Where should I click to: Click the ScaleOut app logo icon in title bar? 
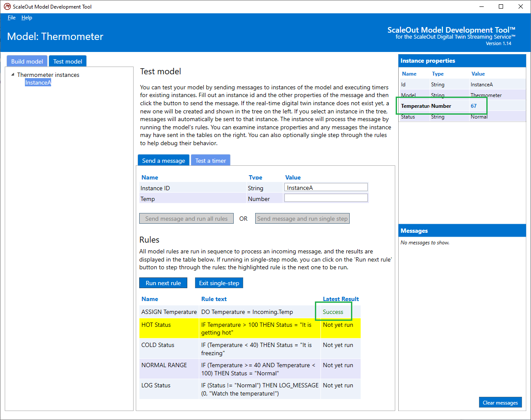coord(7,6)
